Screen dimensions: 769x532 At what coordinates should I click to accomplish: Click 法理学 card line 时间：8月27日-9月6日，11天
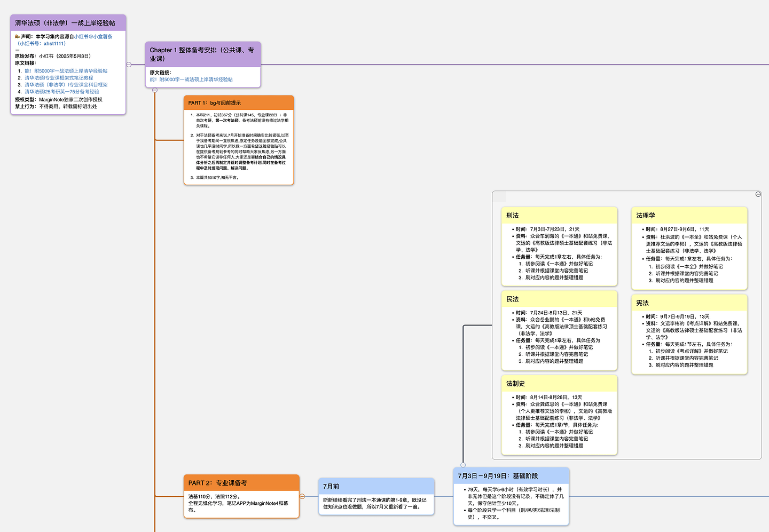[x=678, y=229]
